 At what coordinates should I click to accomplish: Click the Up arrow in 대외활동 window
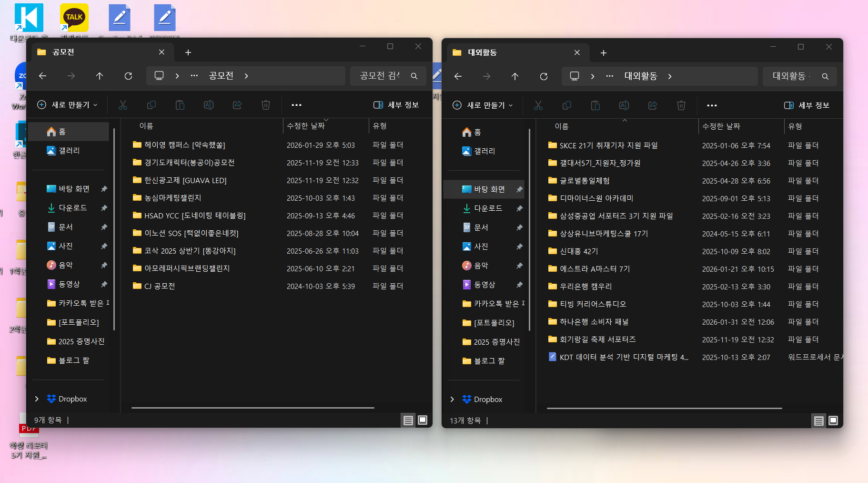(515, 76)
